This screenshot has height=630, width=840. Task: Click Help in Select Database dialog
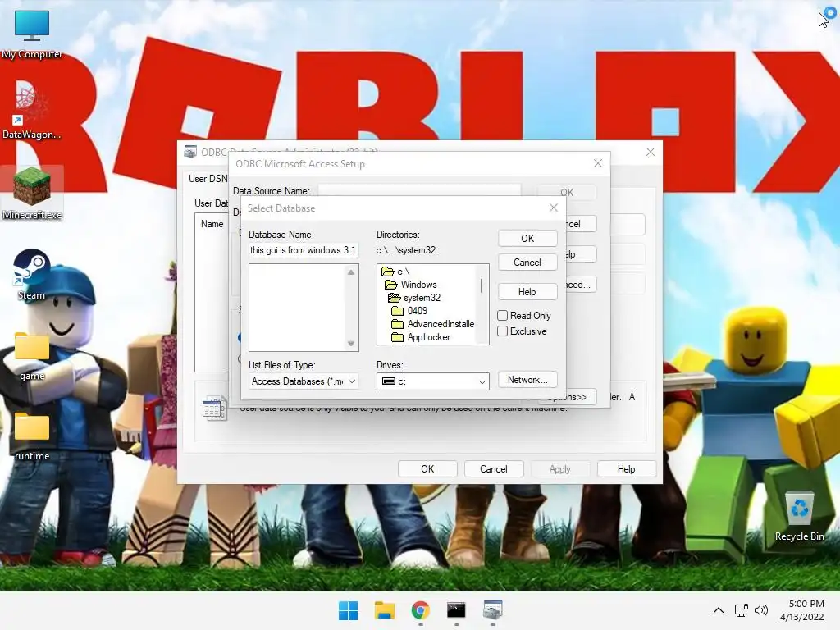pos(527,292)
